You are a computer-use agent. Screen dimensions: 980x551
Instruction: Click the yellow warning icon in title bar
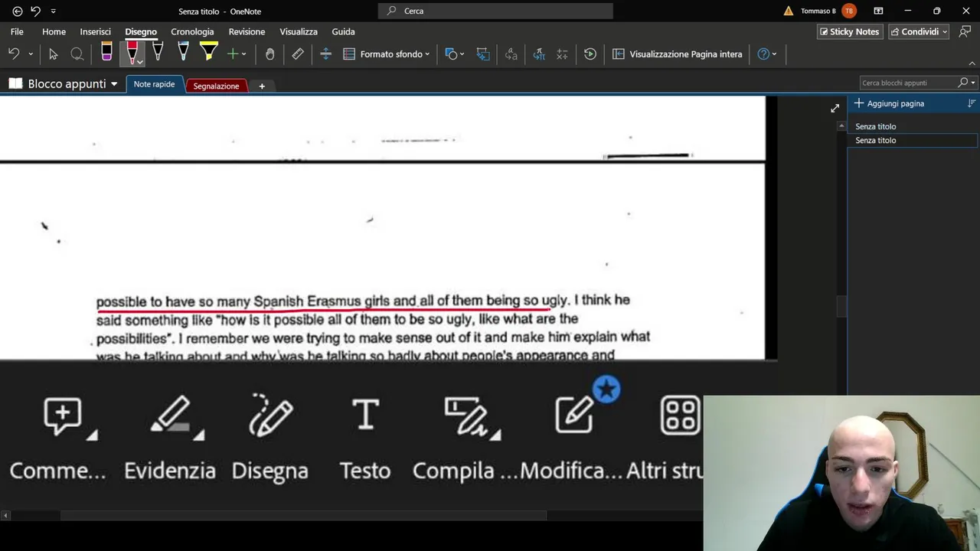click(x=789, y=11)
